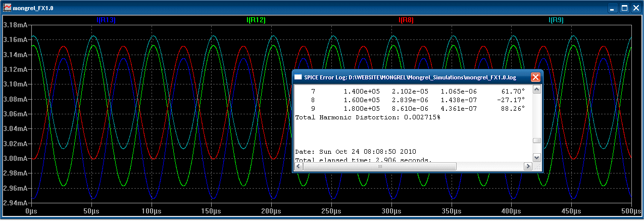This screenshot has height=221, width=644.
Task: Click the 250µs time axis label
Action: coord(331,211)
